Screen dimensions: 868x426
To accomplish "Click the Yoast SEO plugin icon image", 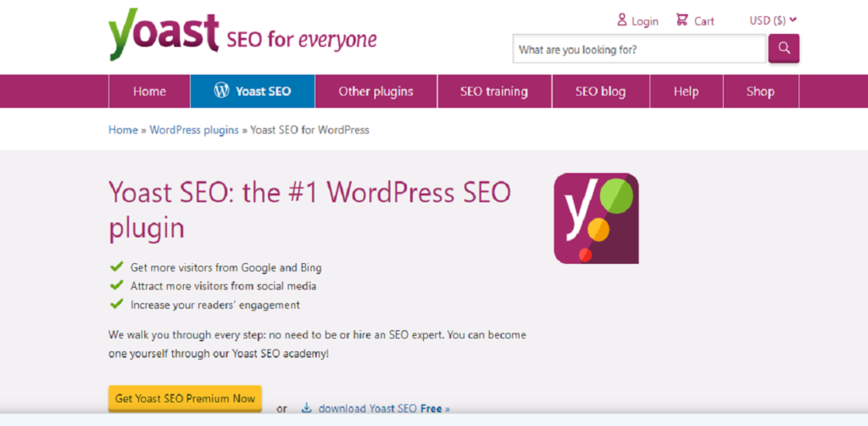I will coord(596,218).
